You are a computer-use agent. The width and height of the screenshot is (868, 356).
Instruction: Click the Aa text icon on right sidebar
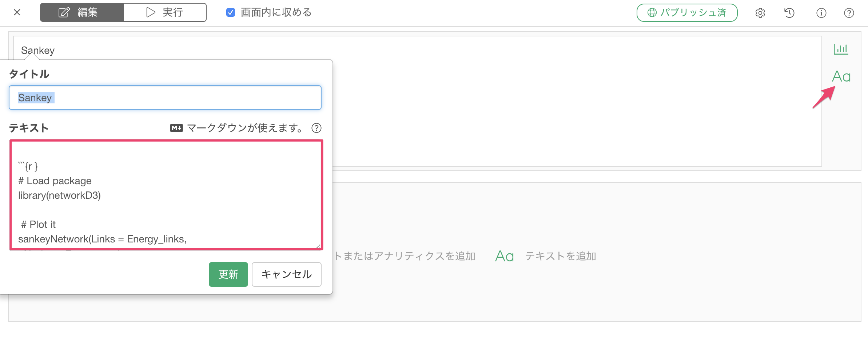841,76
